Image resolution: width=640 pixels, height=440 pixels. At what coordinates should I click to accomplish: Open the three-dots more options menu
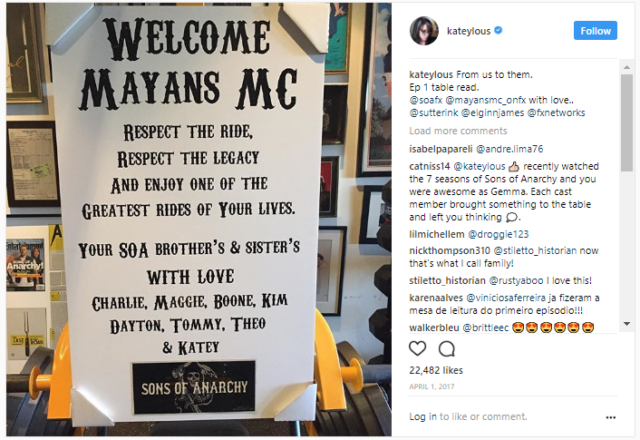click(x=611, y=417)
